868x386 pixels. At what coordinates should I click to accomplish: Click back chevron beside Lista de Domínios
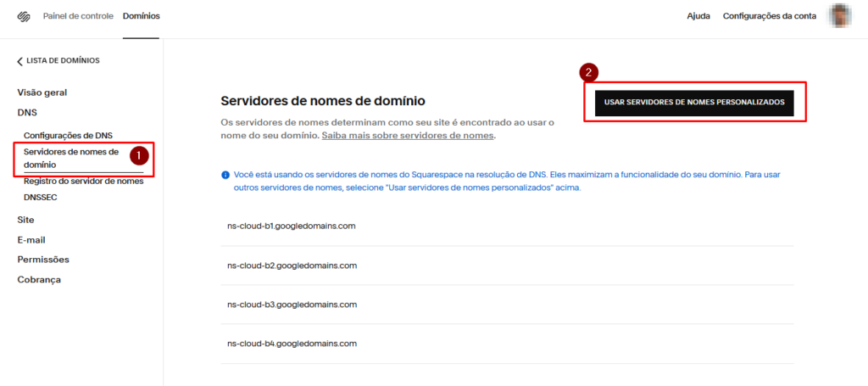click(x=20, y=61)
